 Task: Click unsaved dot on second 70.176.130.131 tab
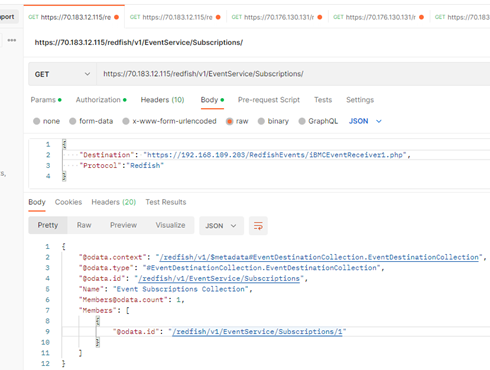click(x=421, y=17)
